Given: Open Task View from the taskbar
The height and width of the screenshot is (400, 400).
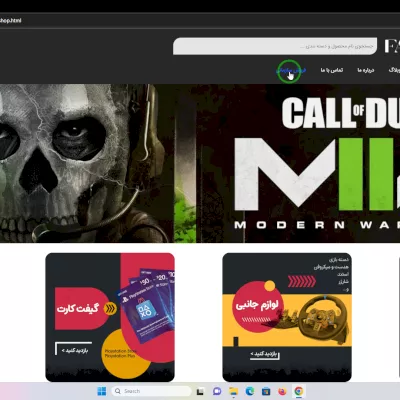Looking at the screenshot, I should coord(200,391).
